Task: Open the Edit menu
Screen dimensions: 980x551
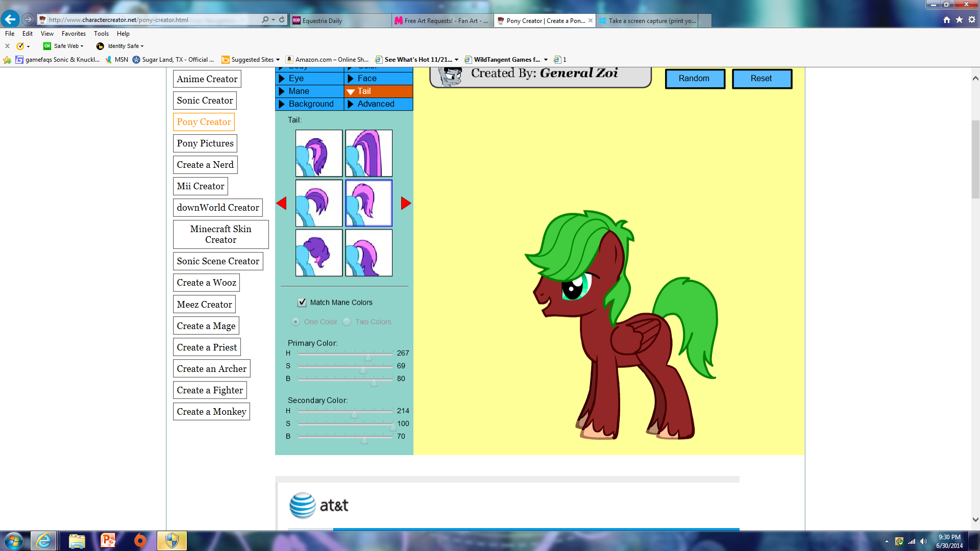Action: 28,34
